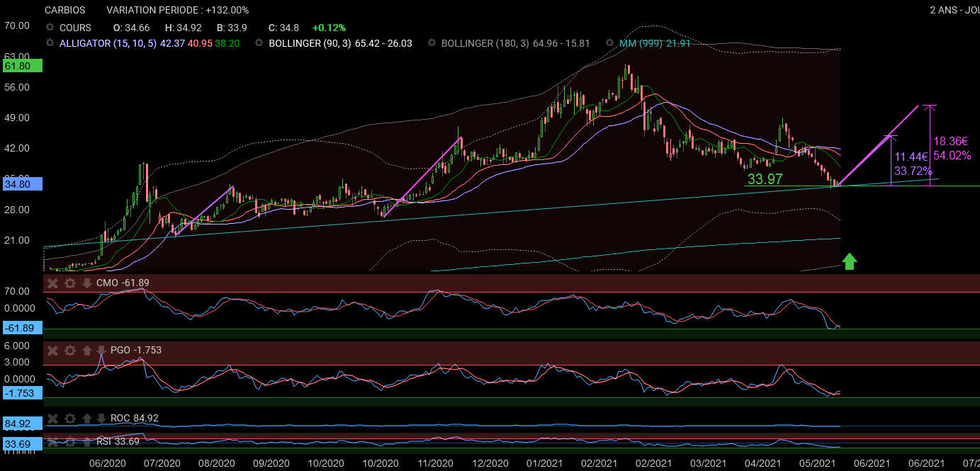The height and width of the screenshot is (471, 980).
Task: Click the RSI 33.69 panel title
Action: pos(118,441)
